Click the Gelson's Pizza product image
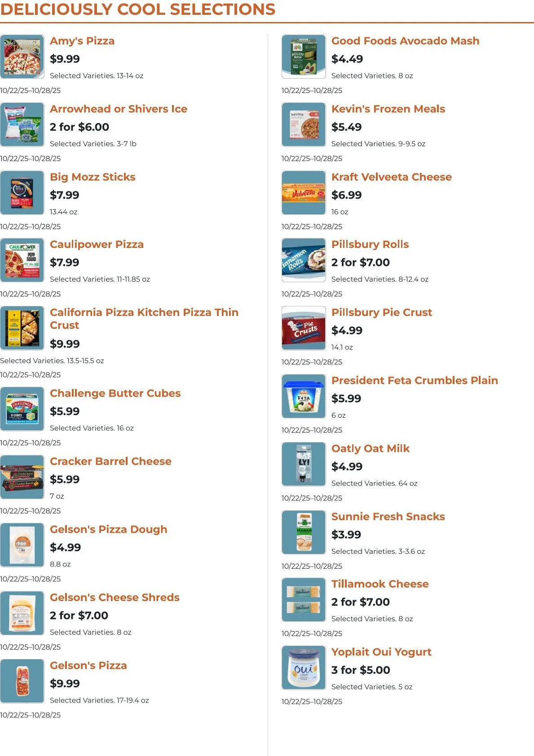Viewport: 534px width, 756px height. tap(22, 681)
